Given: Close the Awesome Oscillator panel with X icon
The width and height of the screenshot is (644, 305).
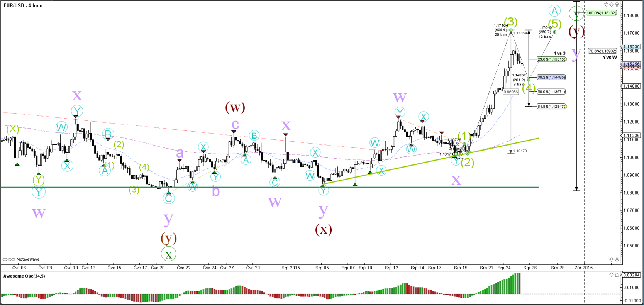Looking at the screenshot, I should click(x=617, y=275).
